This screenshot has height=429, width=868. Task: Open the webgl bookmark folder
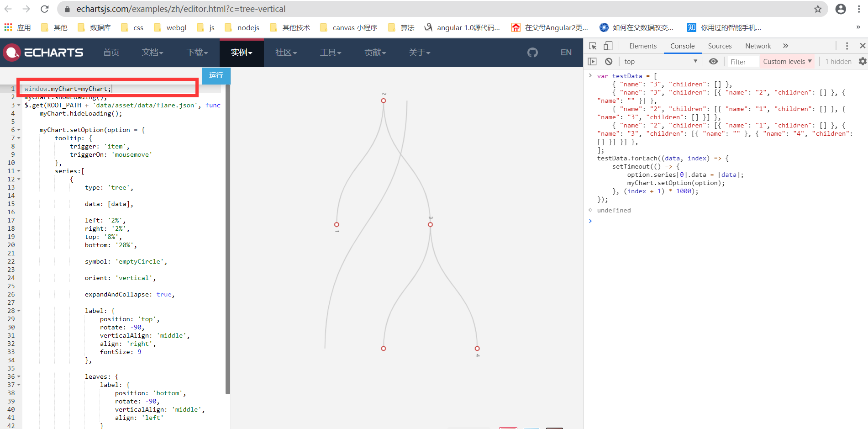[170, 27]
